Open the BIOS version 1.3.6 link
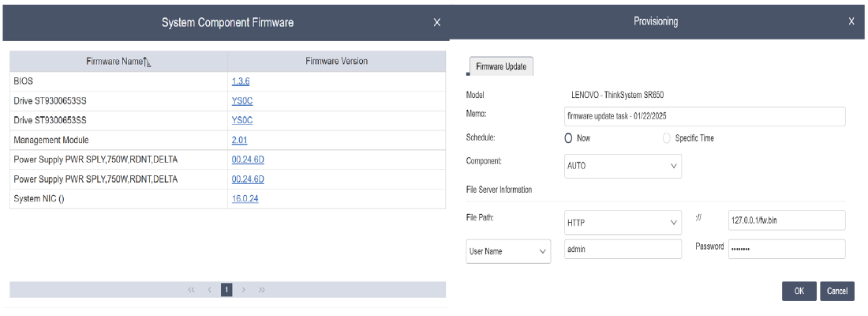The image size is (868, 316). 241,81
